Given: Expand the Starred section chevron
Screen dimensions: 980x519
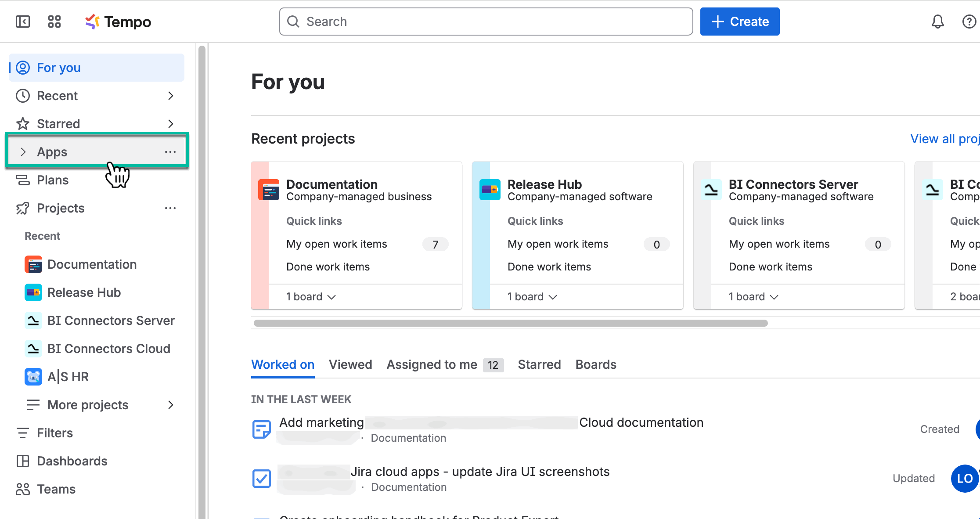Looking at the screenshot, I should 171,123.
